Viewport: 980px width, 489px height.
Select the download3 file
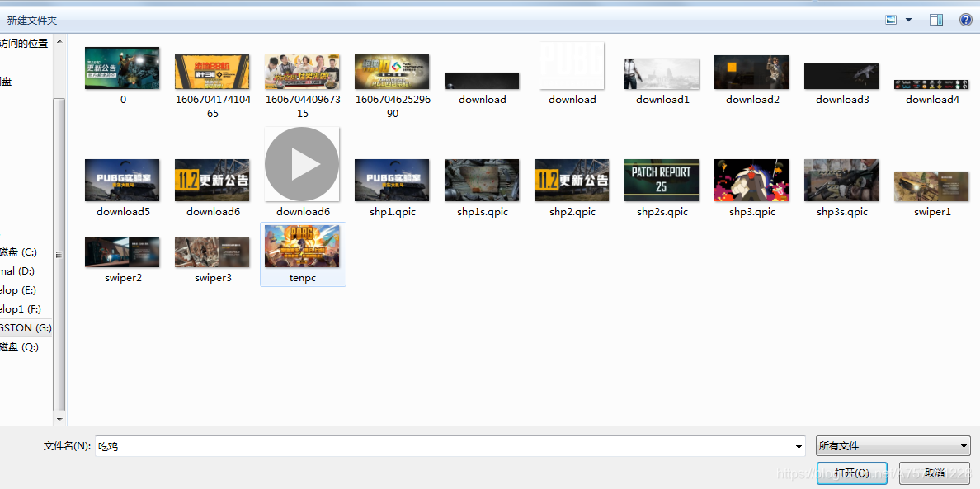[x=842, y=83]
